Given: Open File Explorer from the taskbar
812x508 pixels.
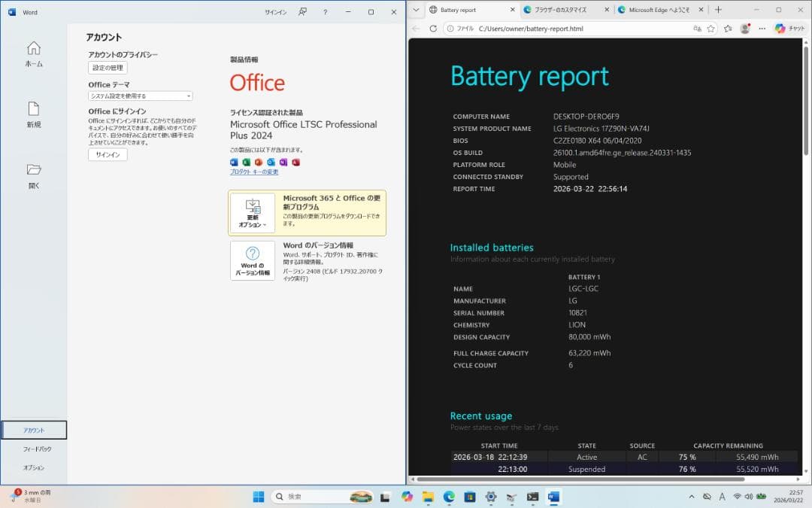Looking at the screenshot, I should (428, 497).
